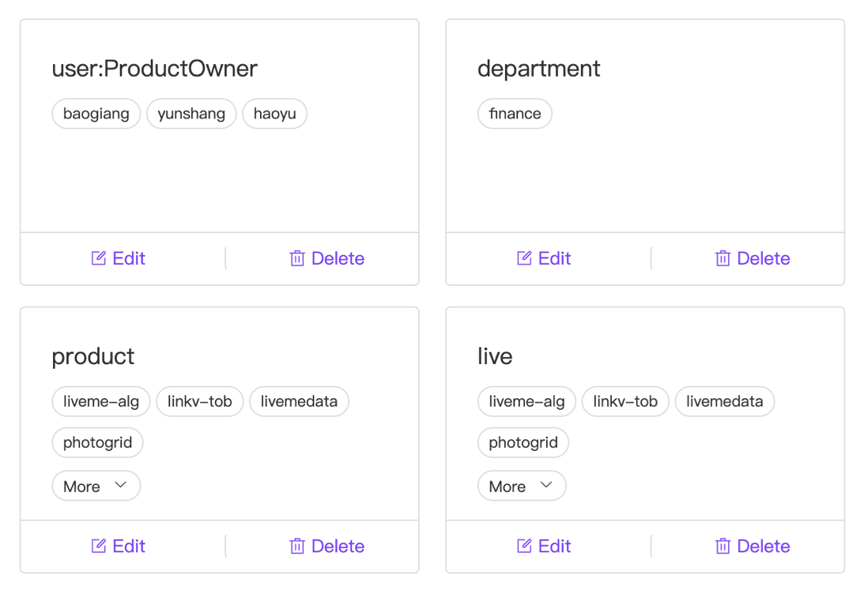This screenshot has width=868, height=594.
Task: Click the trash icon on live card
Action: point(723,546)
